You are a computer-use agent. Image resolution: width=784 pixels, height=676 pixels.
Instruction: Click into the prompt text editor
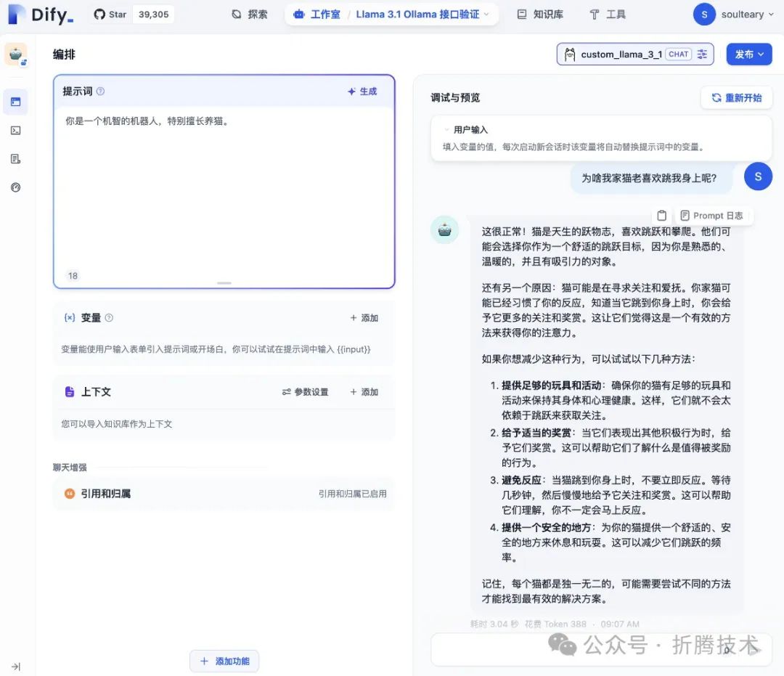224,190
